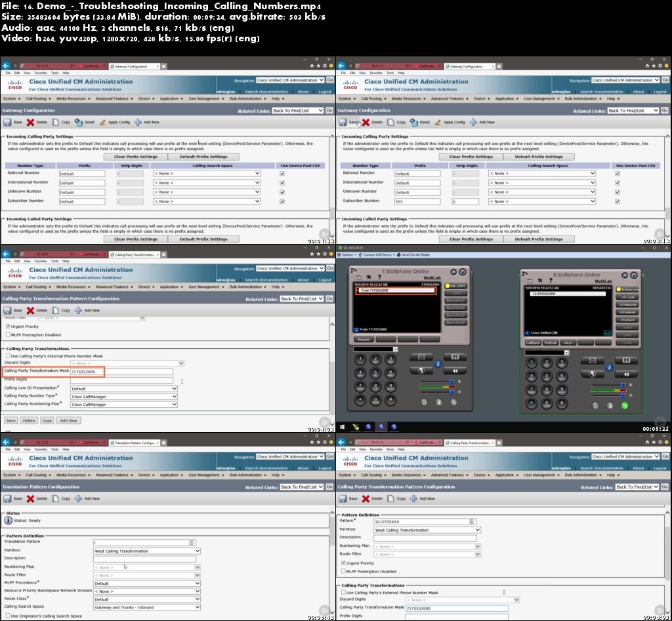Click Incoming Calling Party Clear Prefix Settings, all-Default Gateway frame
The image size is (672, 621).
pyautogui.click(x=136, y=157)
